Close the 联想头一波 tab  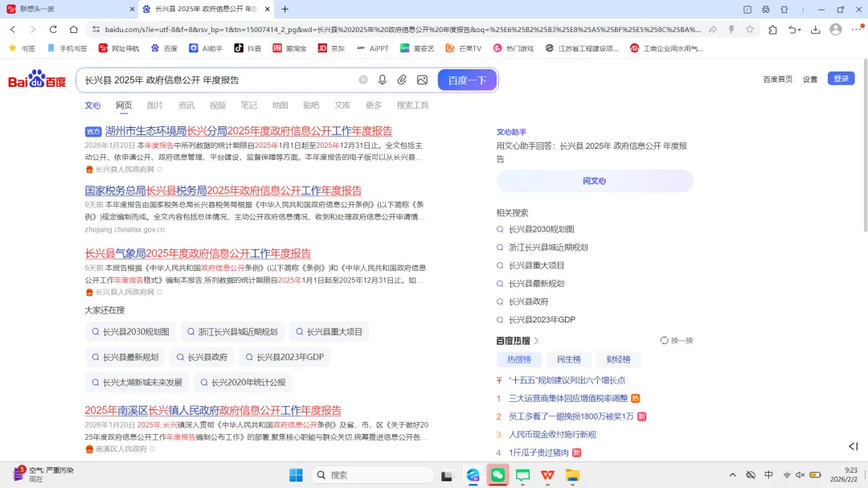click(x=132, y=9)
